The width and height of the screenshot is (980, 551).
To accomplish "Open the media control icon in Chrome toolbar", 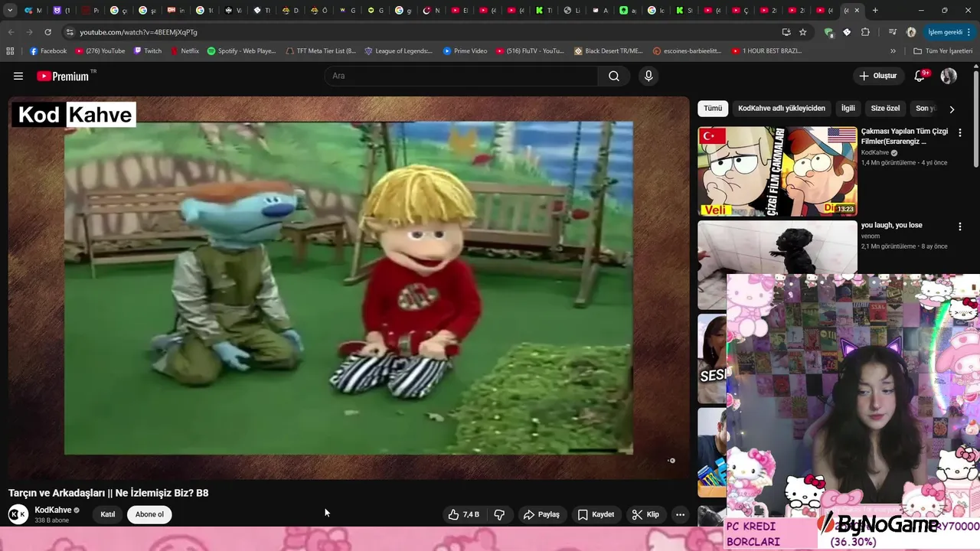I will [x=893, y=32].
